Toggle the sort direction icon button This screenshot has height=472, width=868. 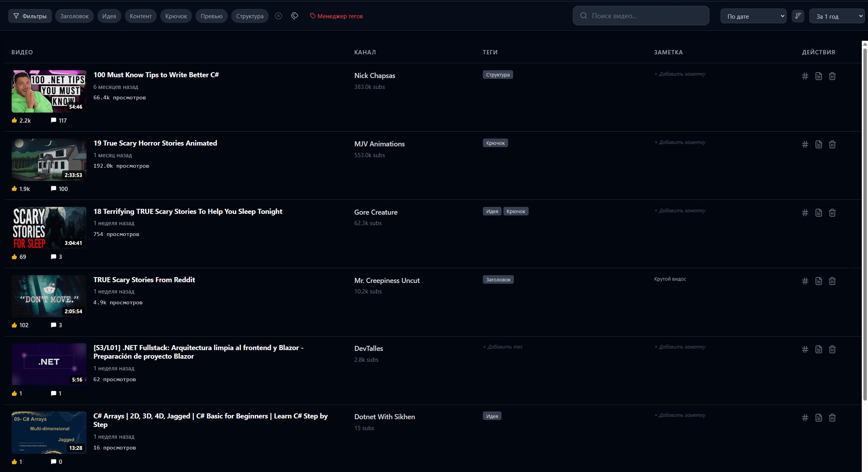798,16
